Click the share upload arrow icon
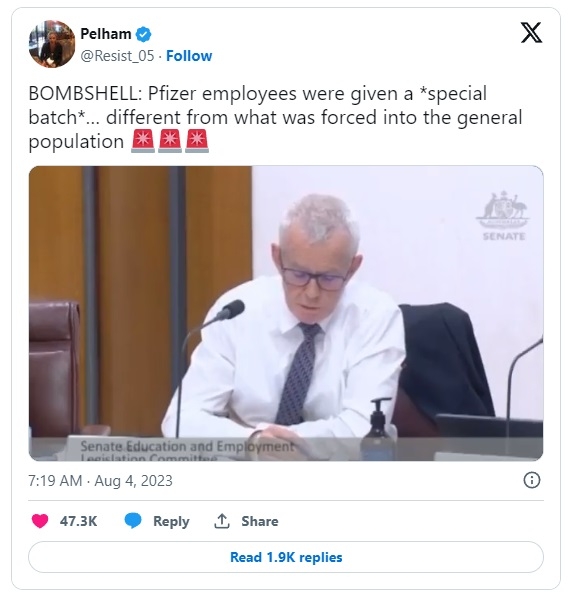568x600 pixels. point(222,521)
